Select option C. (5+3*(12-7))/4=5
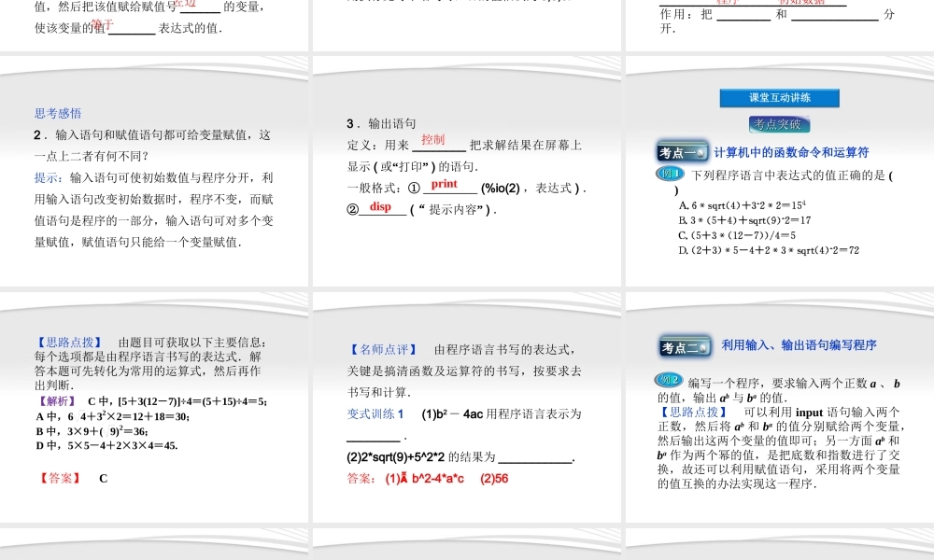The height and width of the screenshot is (560, 934). pyautogui.click(x=737, y=235)
